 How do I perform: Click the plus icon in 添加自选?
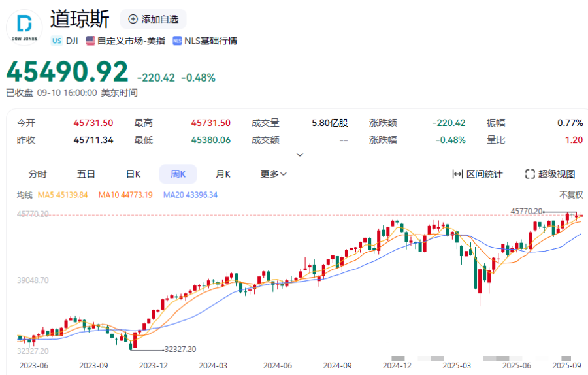(133, 19)
